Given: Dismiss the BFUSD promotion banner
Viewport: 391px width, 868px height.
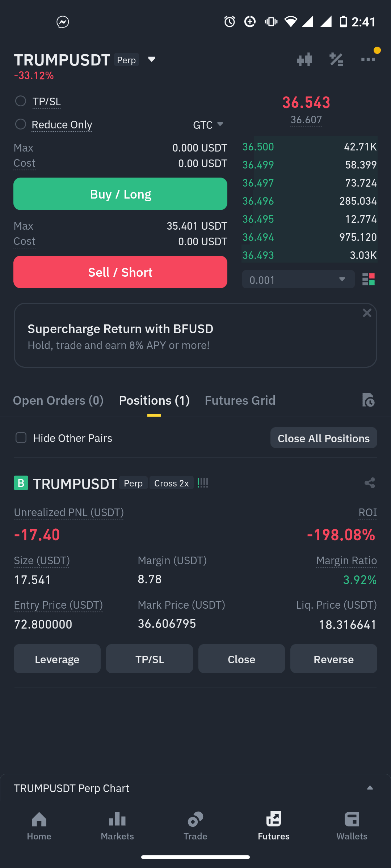Looking at the screenshot, I should pos(367,313).
